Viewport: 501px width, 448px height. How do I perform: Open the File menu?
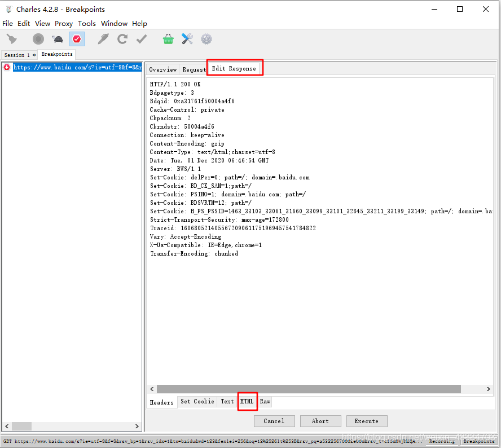tap(8, 24)
